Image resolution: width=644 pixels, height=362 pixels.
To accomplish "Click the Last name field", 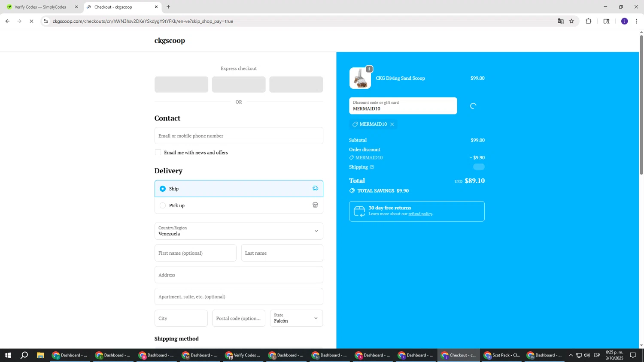I will coord(282,253).
